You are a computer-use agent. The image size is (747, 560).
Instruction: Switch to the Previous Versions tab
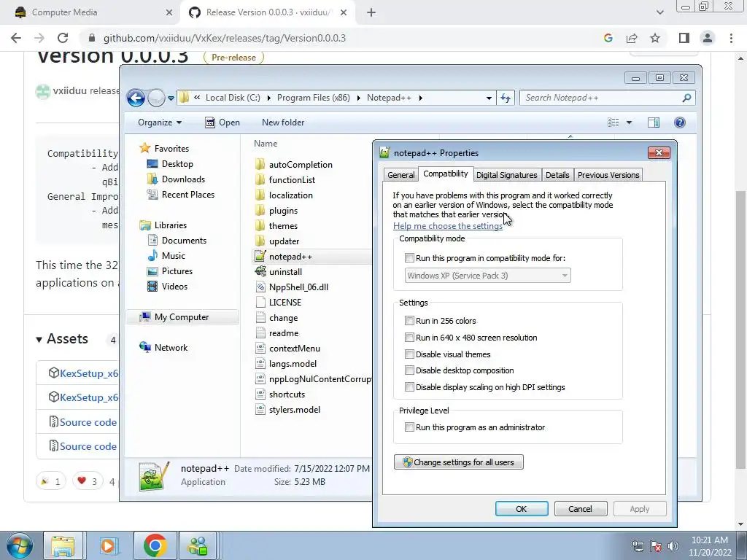click(x=608, y=175)
